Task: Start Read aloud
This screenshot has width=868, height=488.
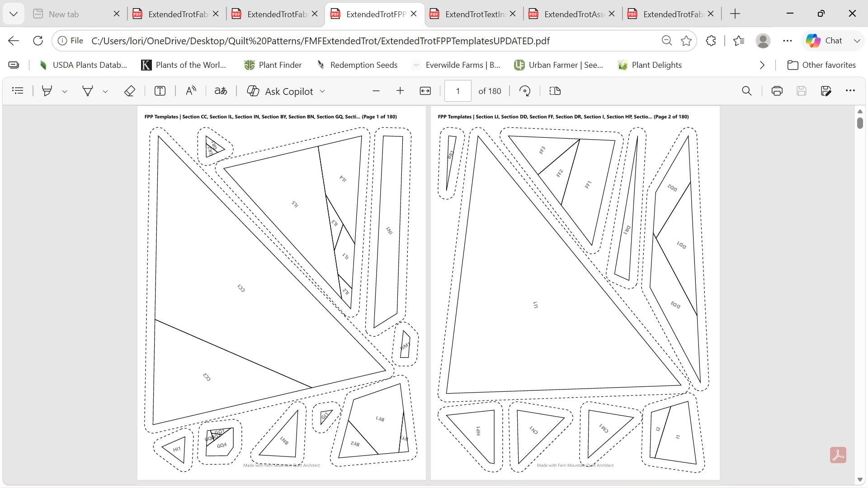Action: click(191, 91)
